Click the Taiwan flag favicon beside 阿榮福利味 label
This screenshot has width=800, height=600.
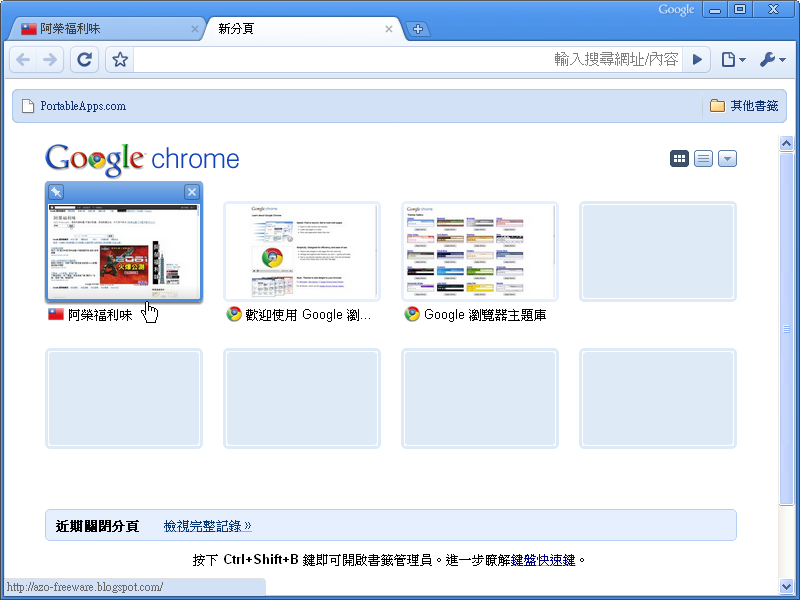point(56,314)
